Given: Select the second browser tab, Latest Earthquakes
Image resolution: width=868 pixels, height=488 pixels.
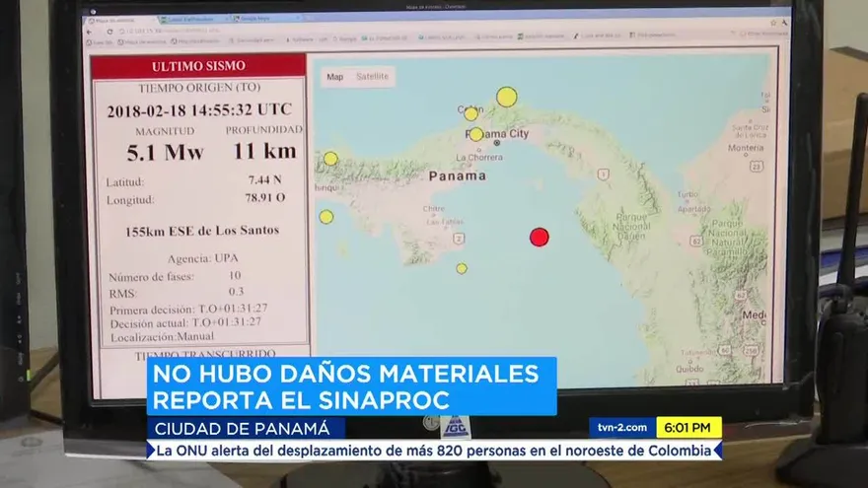Looking at the screenshot, I should pos(192,20).
